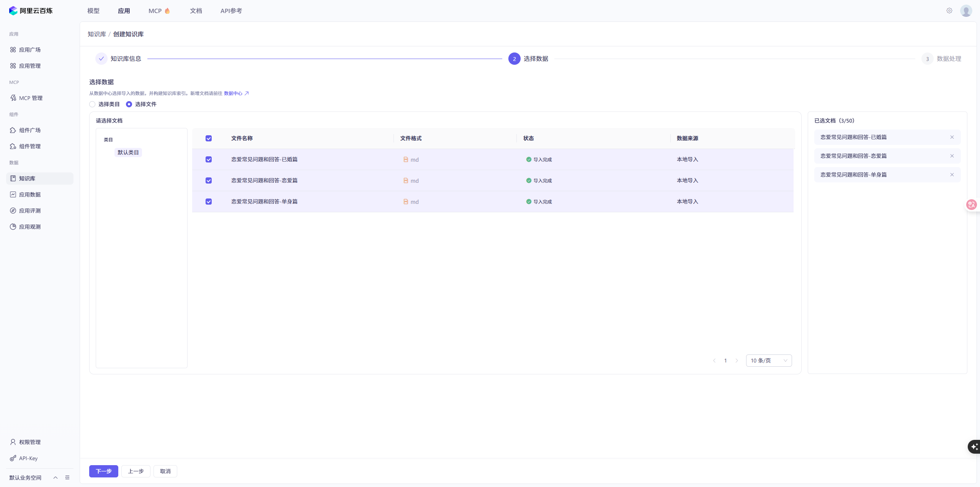
Task: Open the API参考 top menu item
Action: tap(231, 11)
